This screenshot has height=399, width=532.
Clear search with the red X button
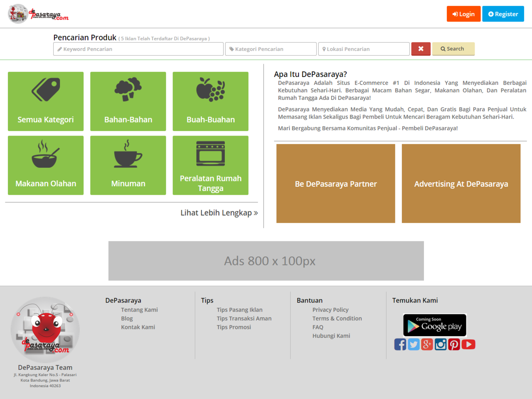point(421,49)
